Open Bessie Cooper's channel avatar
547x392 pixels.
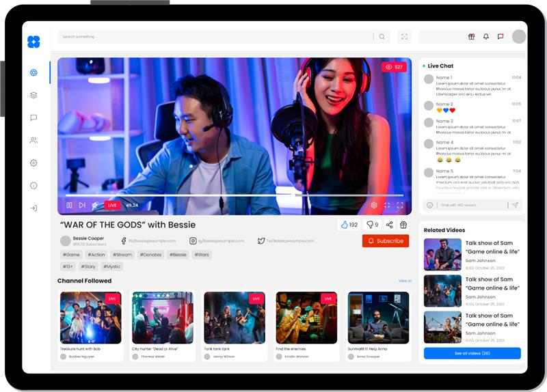pos(65,241)
